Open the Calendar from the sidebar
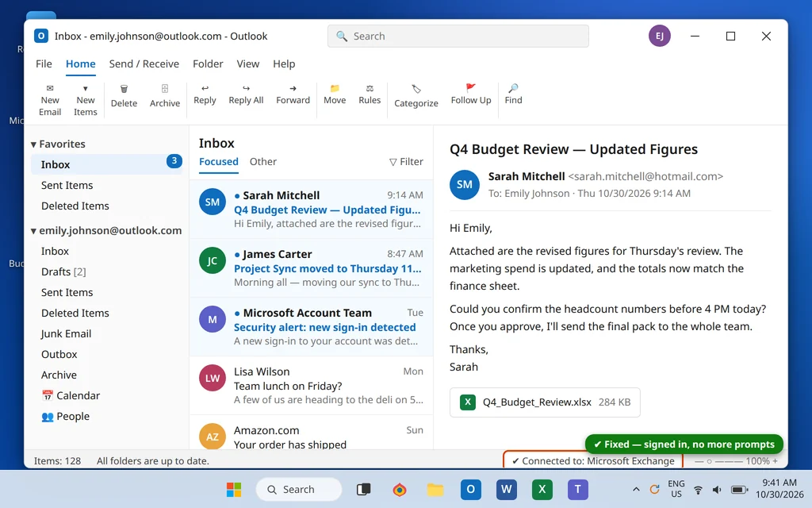The width and height of the screenshot is (812, 508). click(x=106, y=395)
